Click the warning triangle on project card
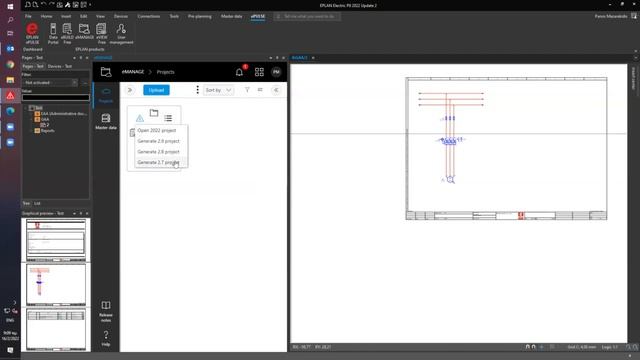The image size is (640, 360). [140, 118]
